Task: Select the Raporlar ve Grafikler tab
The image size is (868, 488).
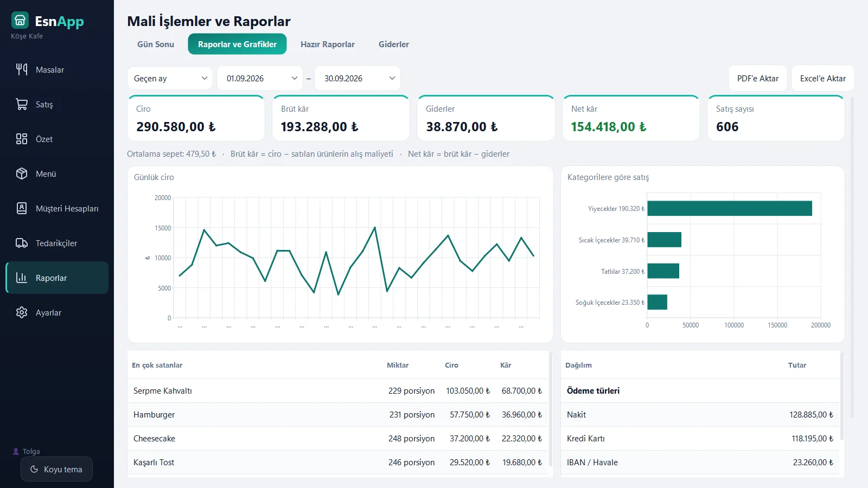Action: pyautogui.click(x=237, y=44)
